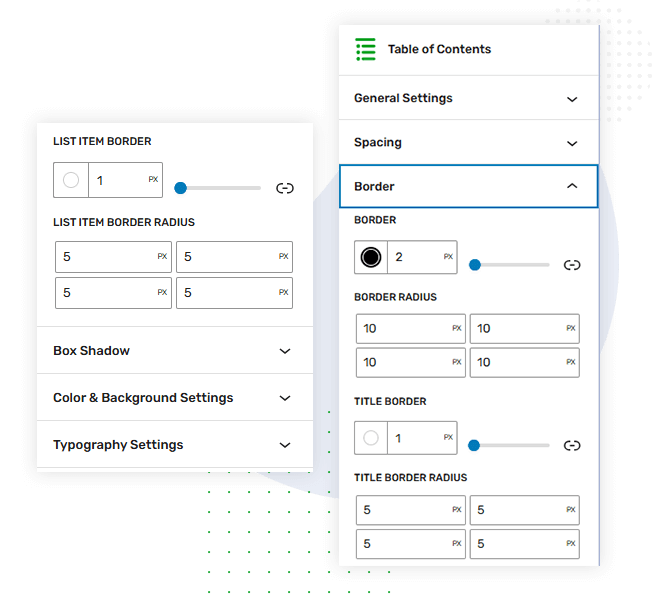Open the List Item Border color swatch
The width and height of the screenshot is (652, 594).
pyautogui.click(x=71, y=181)
